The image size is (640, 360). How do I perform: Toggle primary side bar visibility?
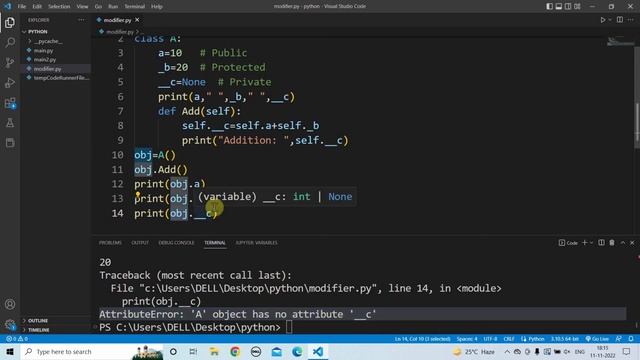pos(549,6)
